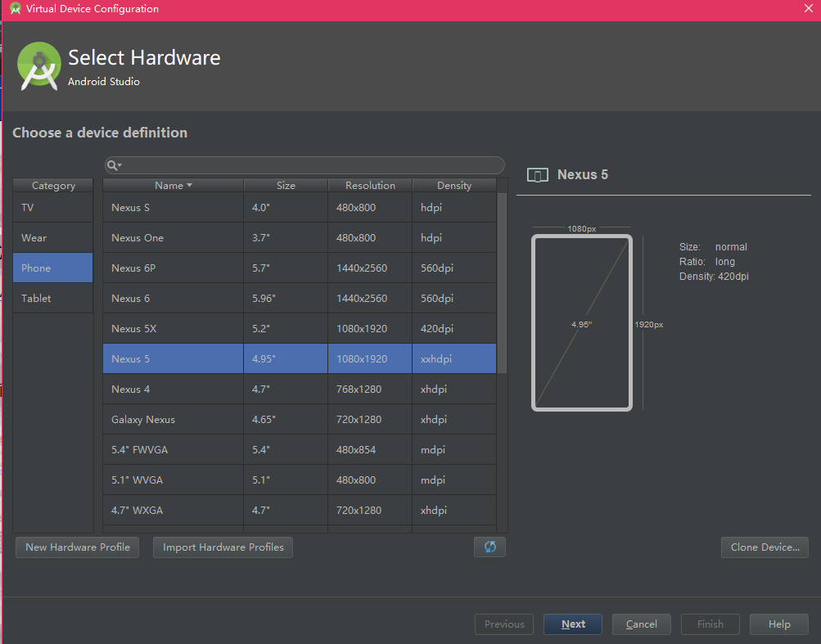Sort by the Name column header
821x644 pixels.
pyautogui.click(x=174, y=186)
